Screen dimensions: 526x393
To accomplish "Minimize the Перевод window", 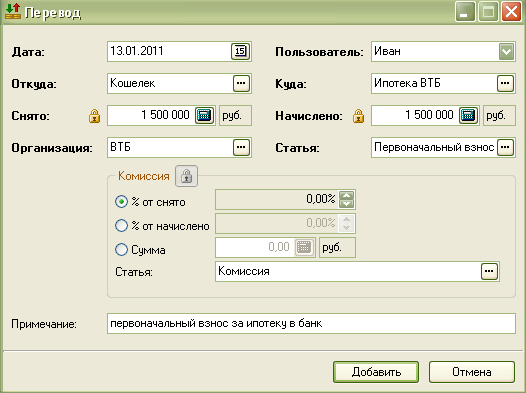I will coord(465,12).
